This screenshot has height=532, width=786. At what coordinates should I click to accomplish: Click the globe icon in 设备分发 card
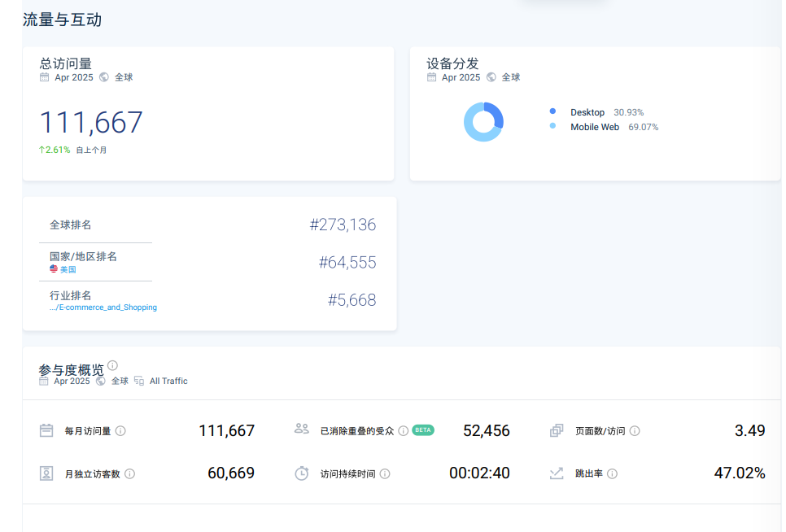pos(491,77)
